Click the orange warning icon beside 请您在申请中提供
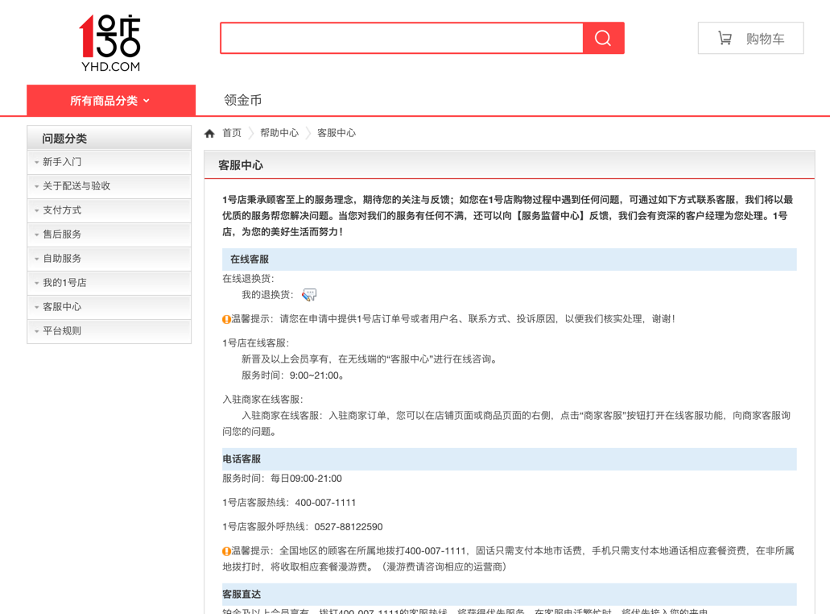Screen dimensions: 830x614 226,319
